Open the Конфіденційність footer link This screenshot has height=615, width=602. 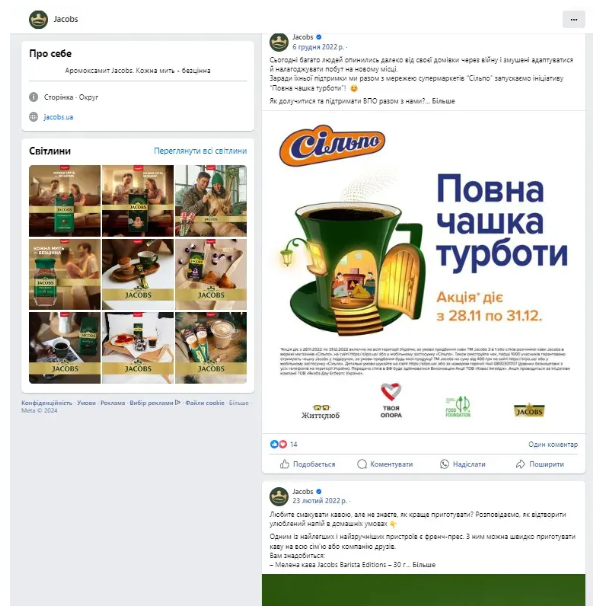pos(47,403)
